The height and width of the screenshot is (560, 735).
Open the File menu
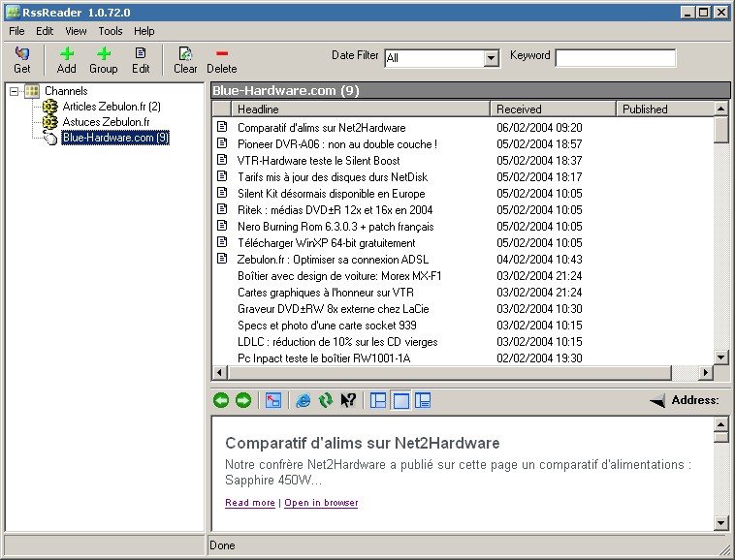16,31
